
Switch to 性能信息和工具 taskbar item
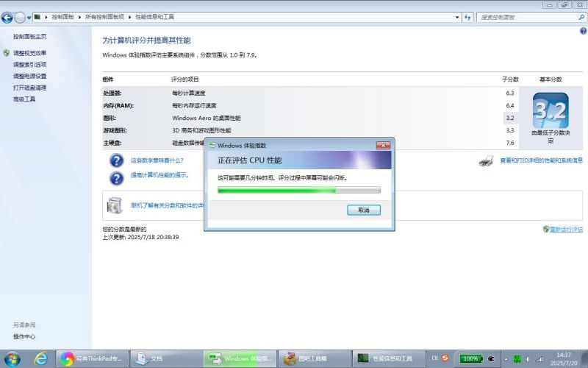click(388, 359)
